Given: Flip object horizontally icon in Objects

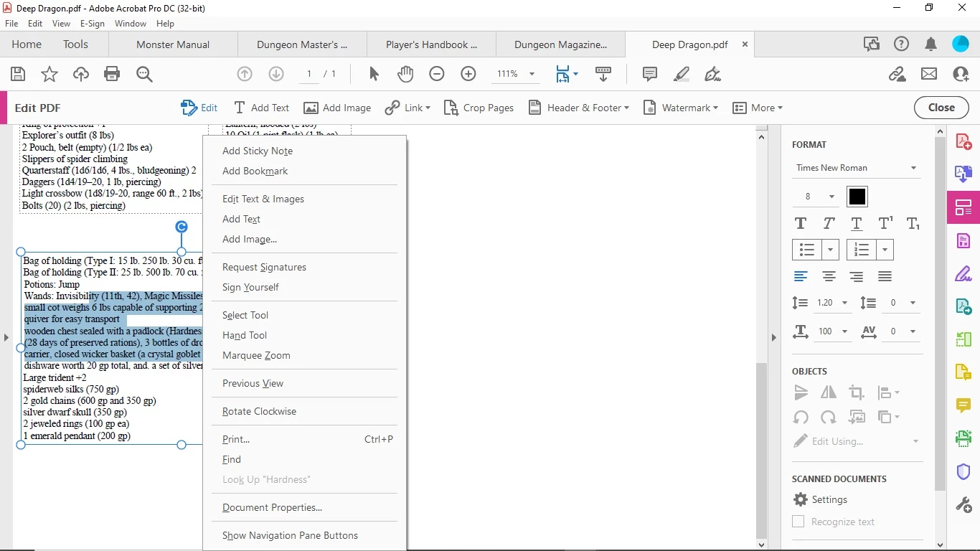Looking at the screenshot, I should click(829, 392).
